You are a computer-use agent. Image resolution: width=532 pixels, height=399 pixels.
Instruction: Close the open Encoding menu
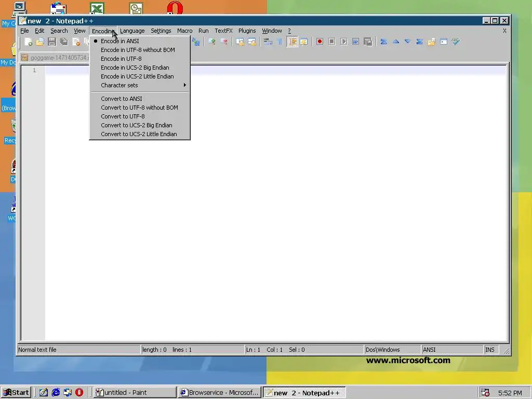click(103, 31)
